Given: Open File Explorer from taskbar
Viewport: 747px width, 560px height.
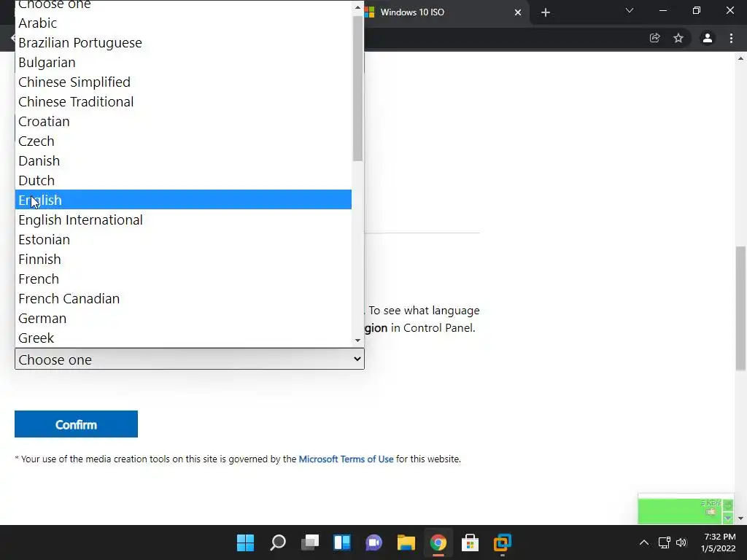Looking at the screenshot, I should pos(406,542).
